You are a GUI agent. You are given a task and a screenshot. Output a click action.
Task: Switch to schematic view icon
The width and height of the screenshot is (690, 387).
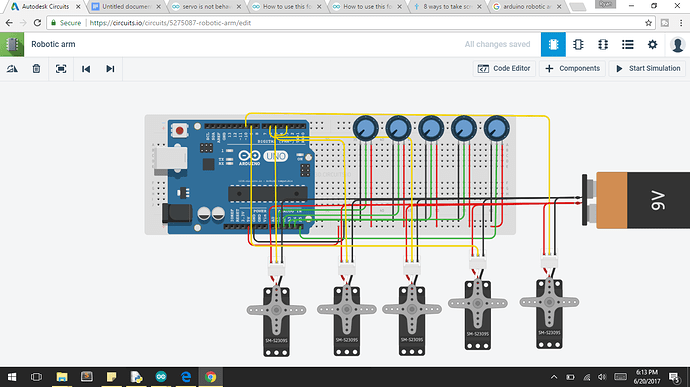[578, 44]
